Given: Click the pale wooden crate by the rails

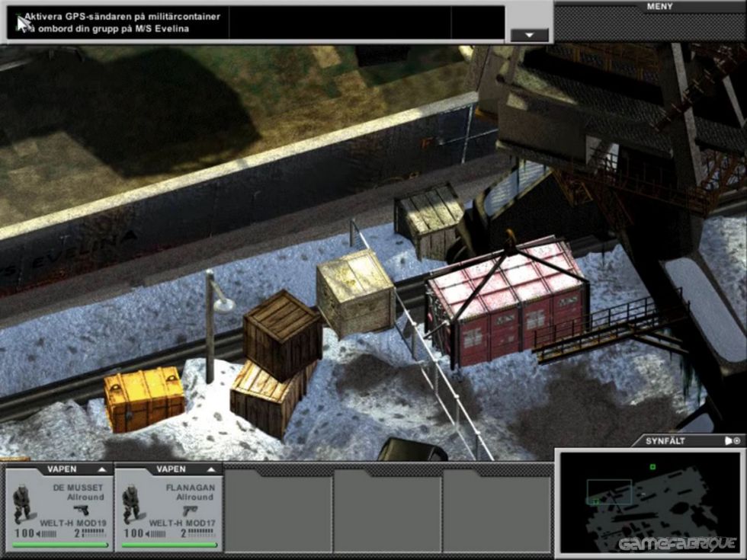Looking at the screenshot, I should 356,293.
